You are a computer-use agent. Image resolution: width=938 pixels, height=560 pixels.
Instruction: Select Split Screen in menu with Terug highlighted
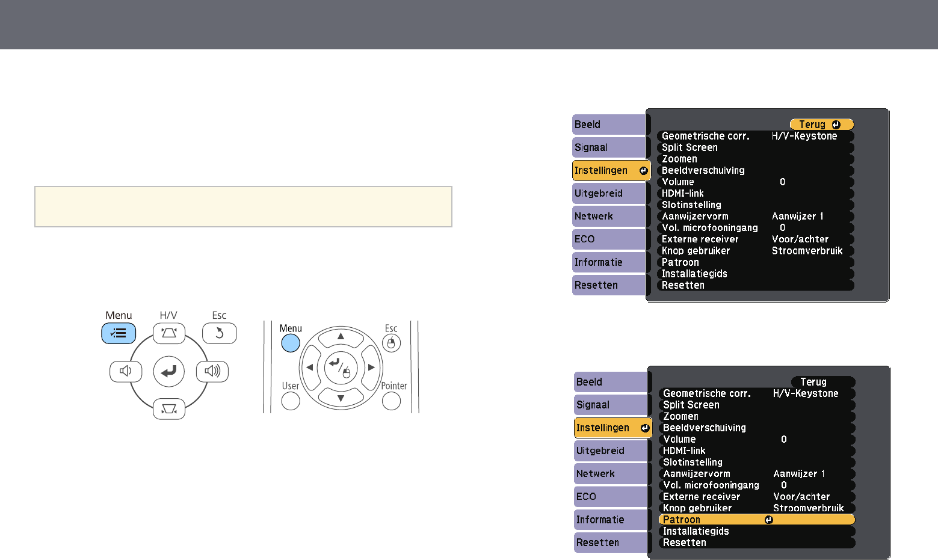pos(756,147)
